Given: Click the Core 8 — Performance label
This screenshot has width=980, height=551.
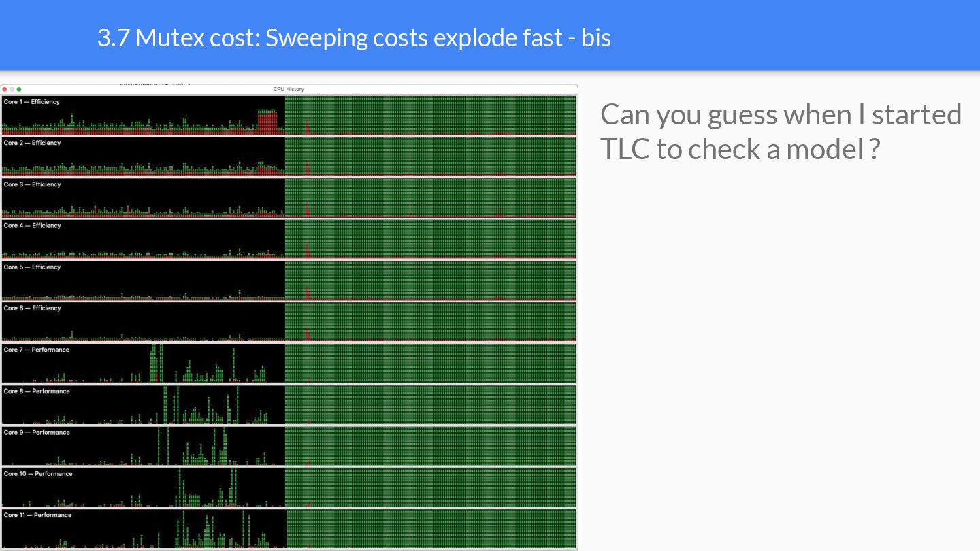Looking at the screenshot, I should 36,391.
